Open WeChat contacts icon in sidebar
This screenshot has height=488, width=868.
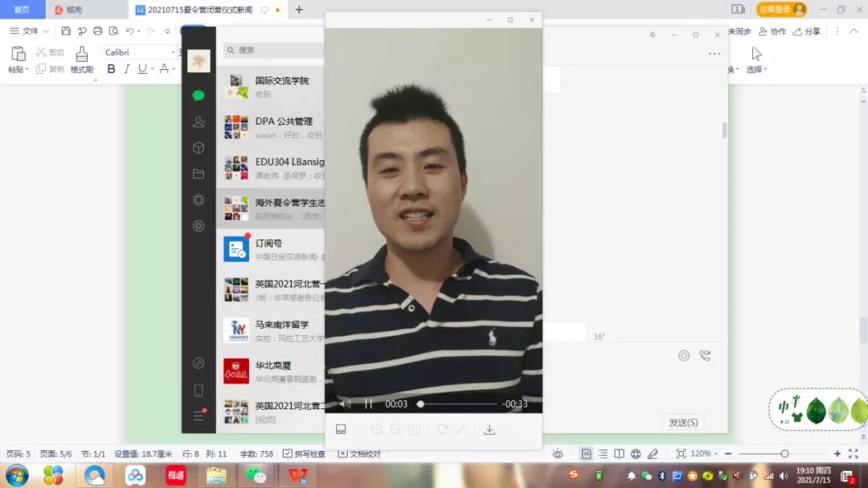(x=199, y=122)
